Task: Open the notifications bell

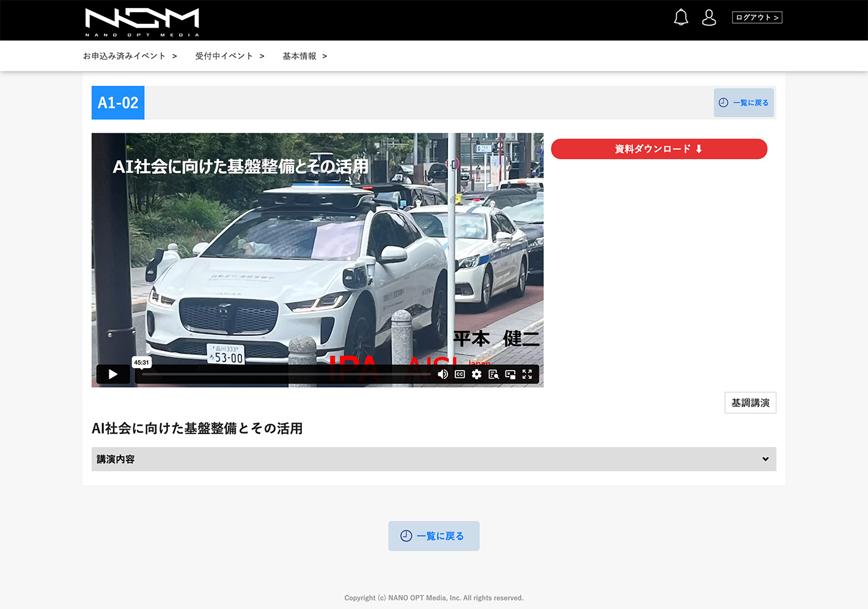Action: 681,18
